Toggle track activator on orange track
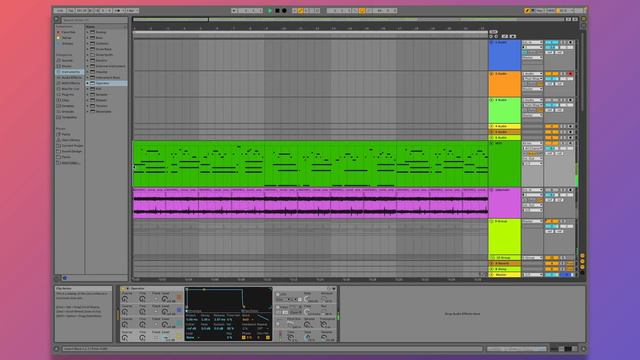 (552, 74)
